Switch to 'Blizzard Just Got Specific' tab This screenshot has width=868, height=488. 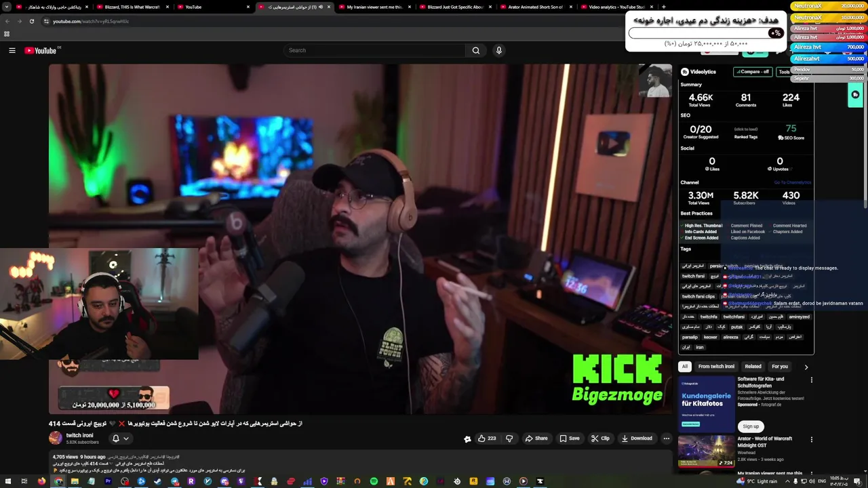(455, 7)
